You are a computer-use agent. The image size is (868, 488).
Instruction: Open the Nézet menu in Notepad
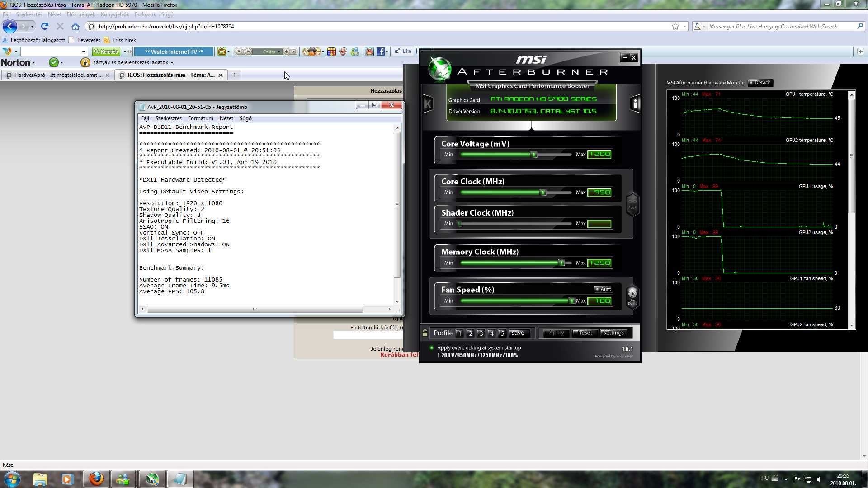point(226,118)
